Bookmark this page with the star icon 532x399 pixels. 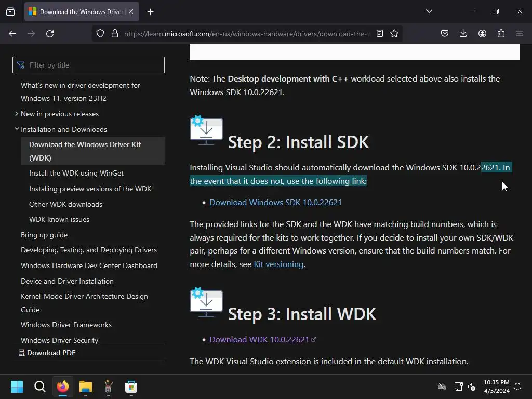click(394, 34)
